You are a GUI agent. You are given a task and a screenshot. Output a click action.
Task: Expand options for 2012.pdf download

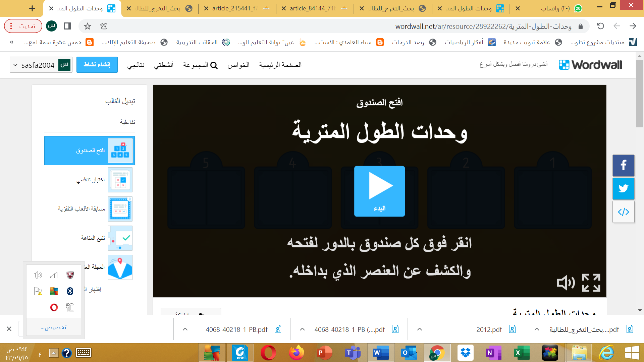pos(420,329)
